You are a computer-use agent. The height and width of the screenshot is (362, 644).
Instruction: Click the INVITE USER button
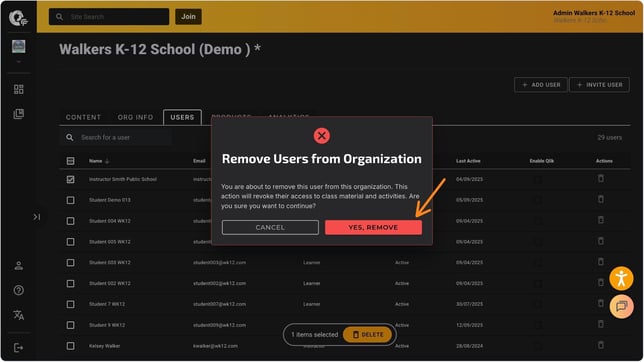600,85
